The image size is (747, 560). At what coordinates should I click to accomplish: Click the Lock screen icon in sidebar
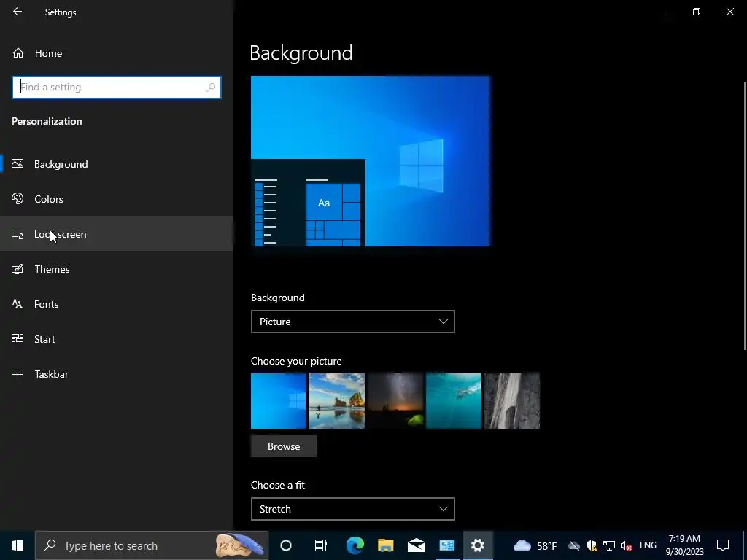[x=18, y=234]
